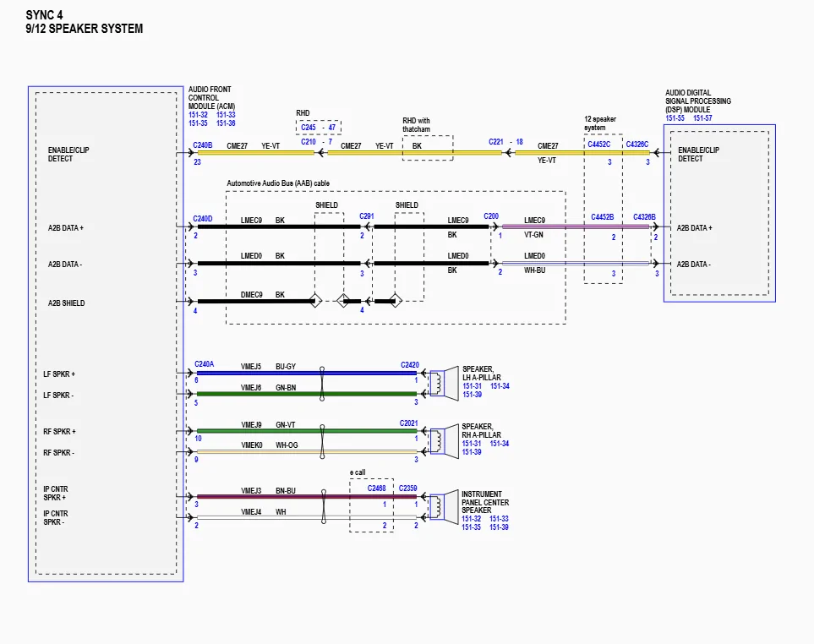This screenshot has width=814, height=644.
Task: Click the AUDIO FRONT CONTROL MODULE (ACM) heading
Action: [x=211, y=97]
